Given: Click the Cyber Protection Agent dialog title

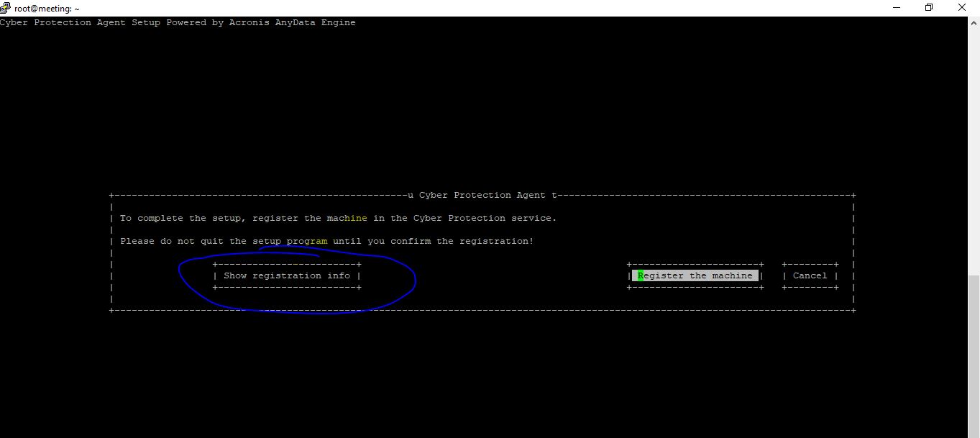Looking at the screenshot, I should click(x=480, y=194).
